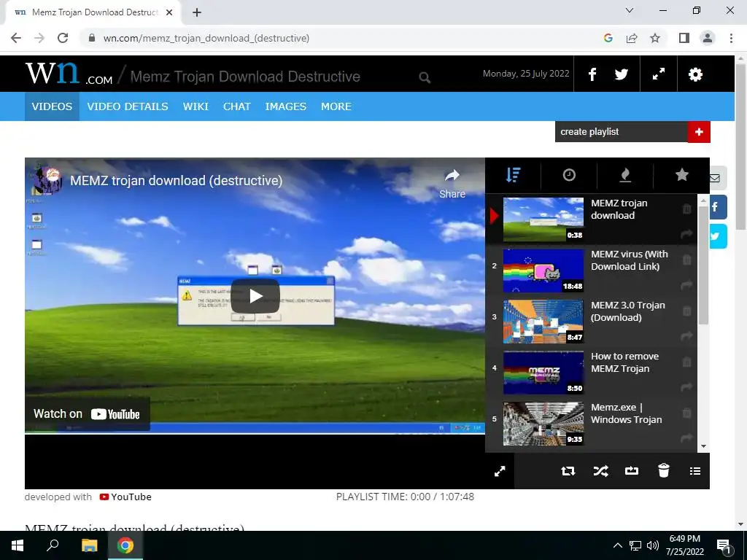
Task: Go back in Chrome
Action: pos(16,38)
